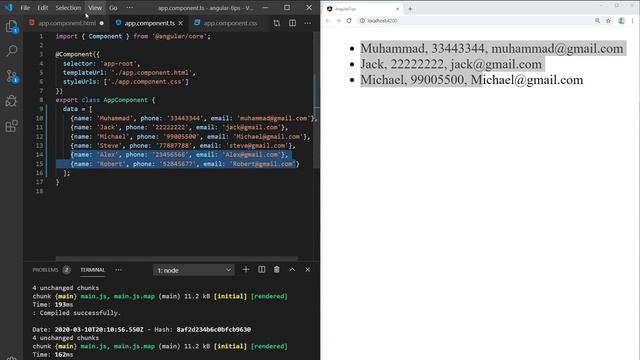This screenshot has width=640, height=360.
Task: Open editor More Actions ellipsis
Action: coord(308,23)
